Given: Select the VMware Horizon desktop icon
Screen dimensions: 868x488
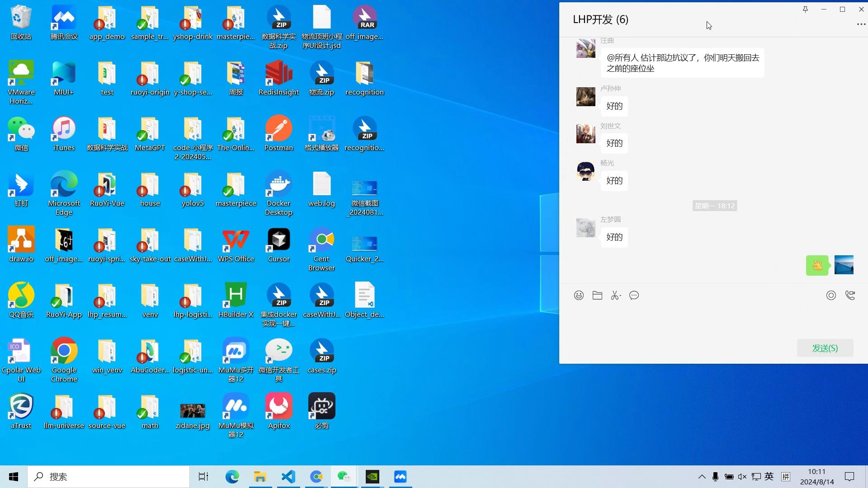Looking at the screenshot, I should pos(21,83).
